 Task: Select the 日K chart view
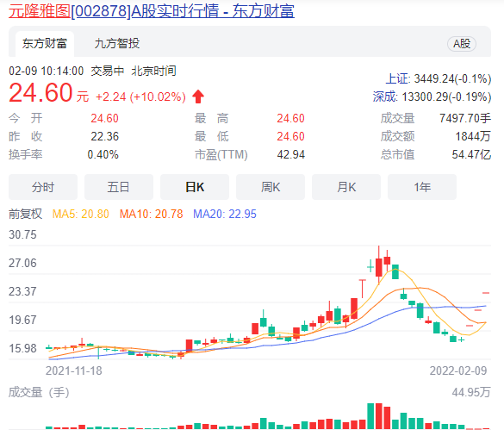point(195,187)
